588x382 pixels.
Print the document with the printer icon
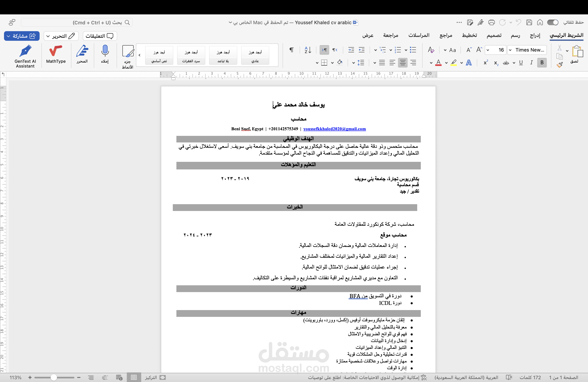click(492, 22)
